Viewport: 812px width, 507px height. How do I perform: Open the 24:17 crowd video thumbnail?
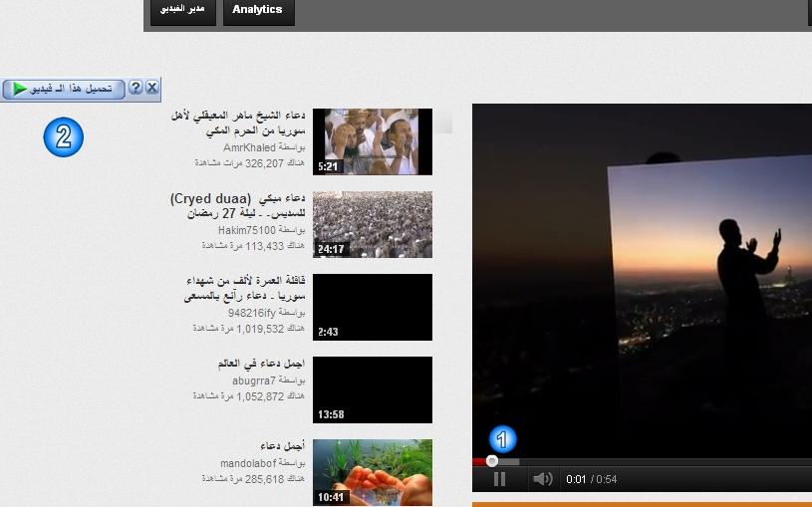373,225
